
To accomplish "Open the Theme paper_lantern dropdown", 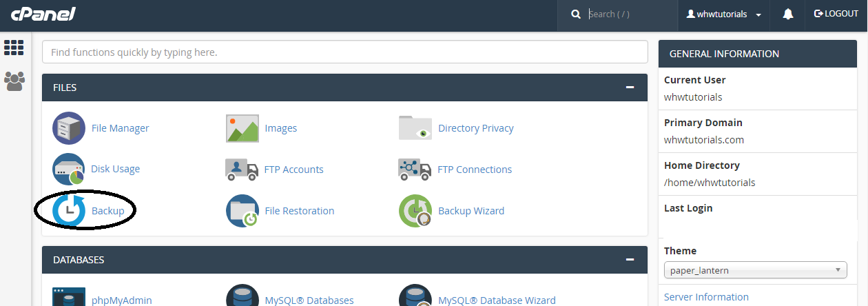I will coord(755,270).
